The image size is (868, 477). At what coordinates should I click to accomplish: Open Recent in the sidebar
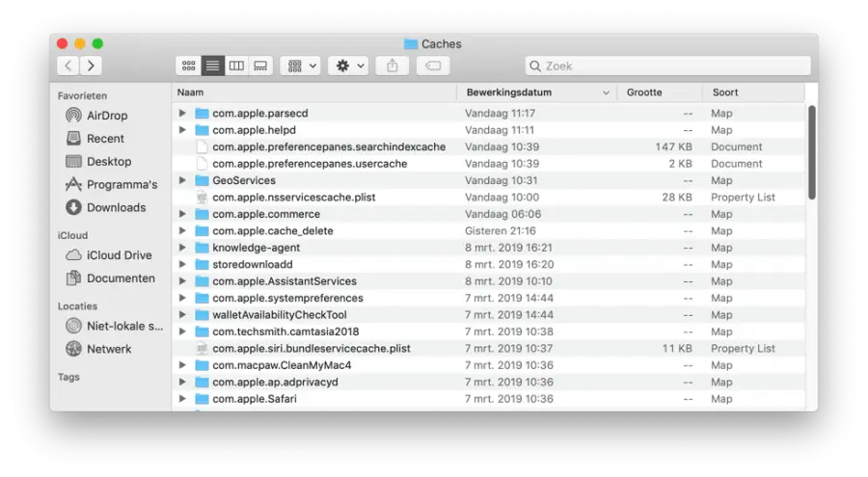click(95, 139)
